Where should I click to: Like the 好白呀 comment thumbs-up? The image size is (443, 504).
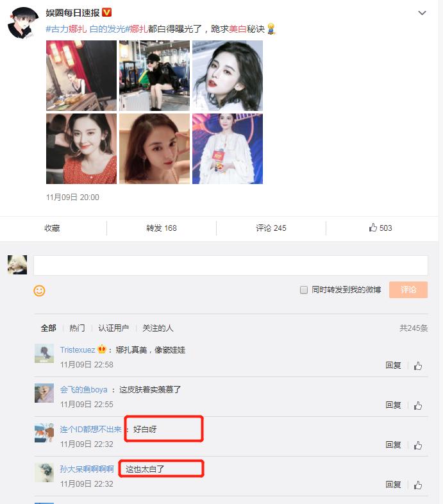pyautogui.click(x=418, y=445)
